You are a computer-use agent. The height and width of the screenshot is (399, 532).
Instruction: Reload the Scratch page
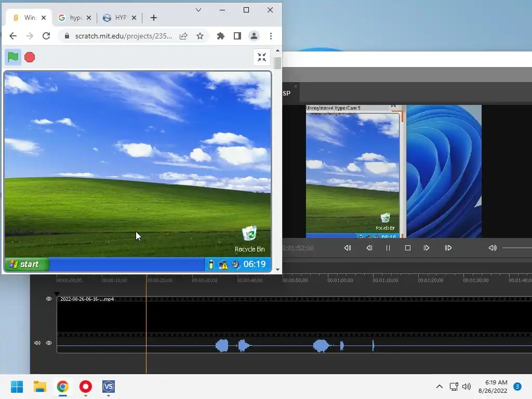tap(46, 36)
